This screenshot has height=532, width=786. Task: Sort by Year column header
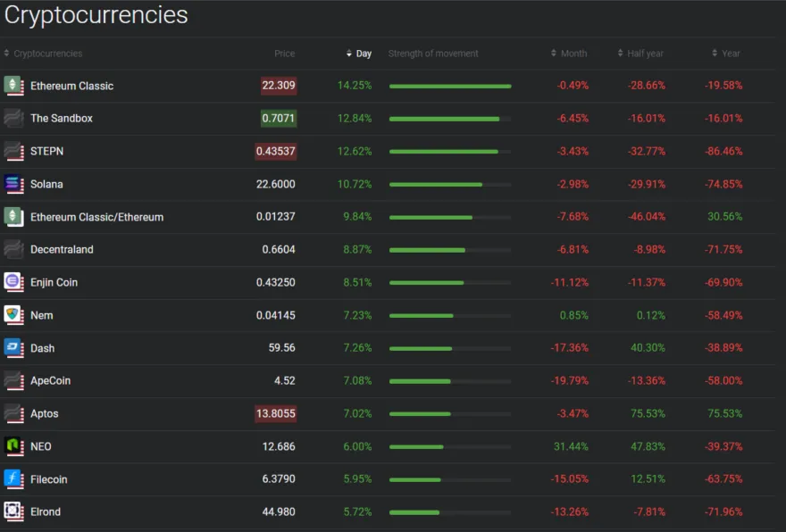click(x=731, y=54)
